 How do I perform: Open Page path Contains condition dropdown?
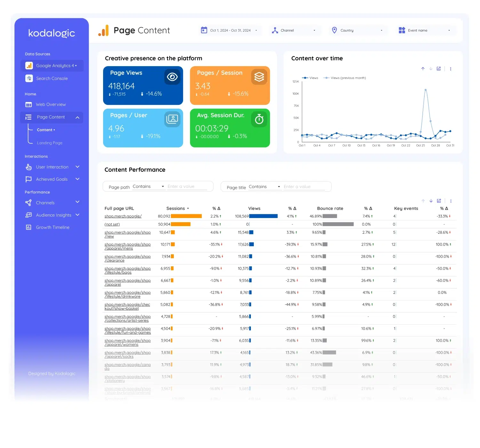pos(148,186)
